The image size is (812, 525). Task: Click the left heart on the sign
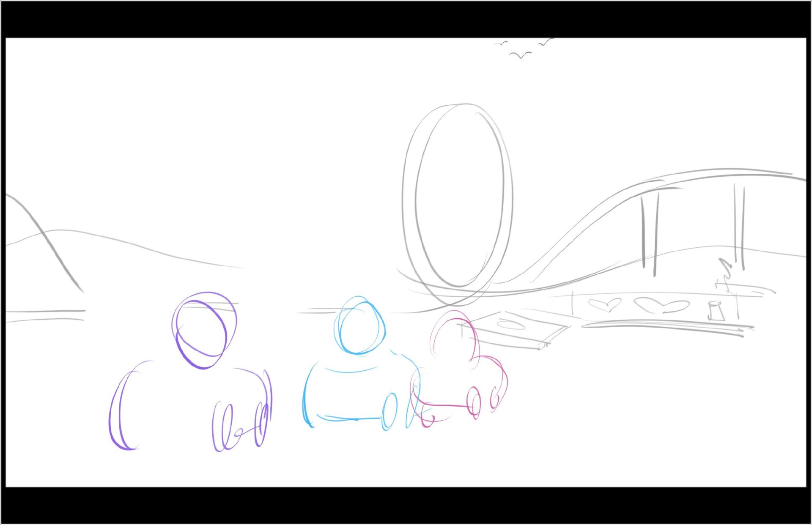click(x=605, y=305)
